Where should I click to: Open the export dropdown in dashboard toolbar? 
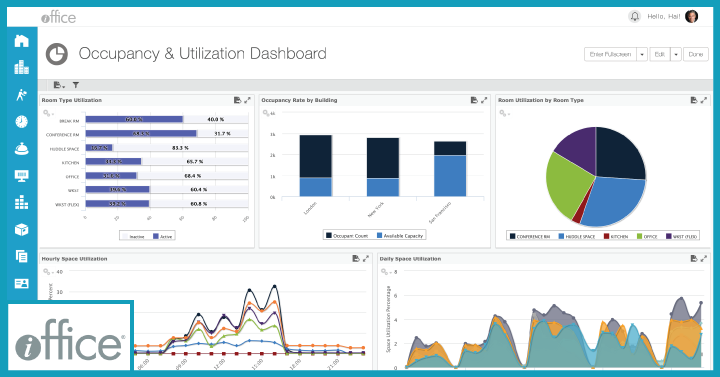pyautogui.click(x=59, y=85)
